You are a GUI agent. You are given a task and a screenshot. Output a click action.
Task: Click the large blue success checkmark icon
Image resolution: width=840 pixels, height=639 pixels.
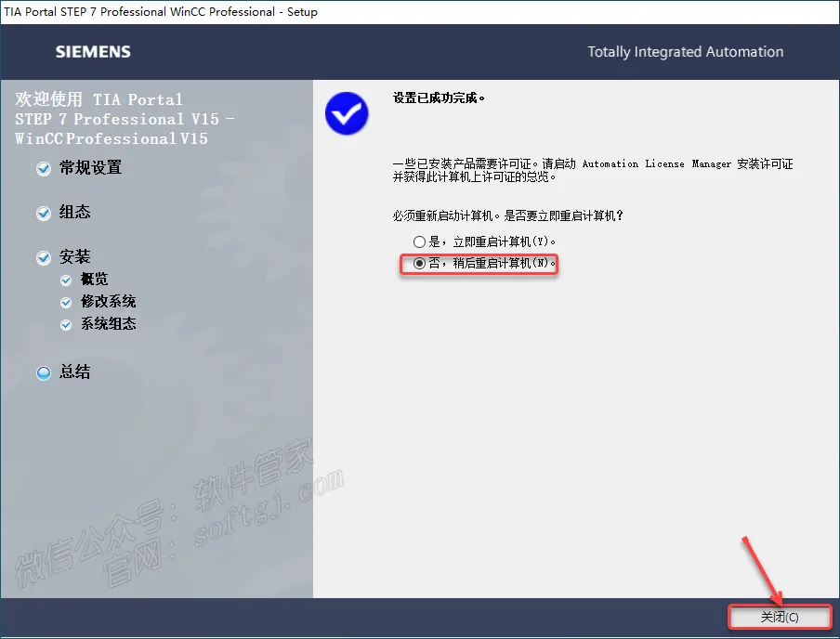pos(347,113)
